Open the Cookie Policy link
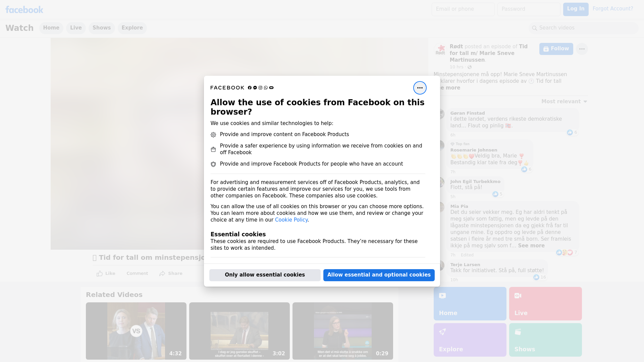The width and height of the screenshot is (644, 362). (x=291, y=220)
